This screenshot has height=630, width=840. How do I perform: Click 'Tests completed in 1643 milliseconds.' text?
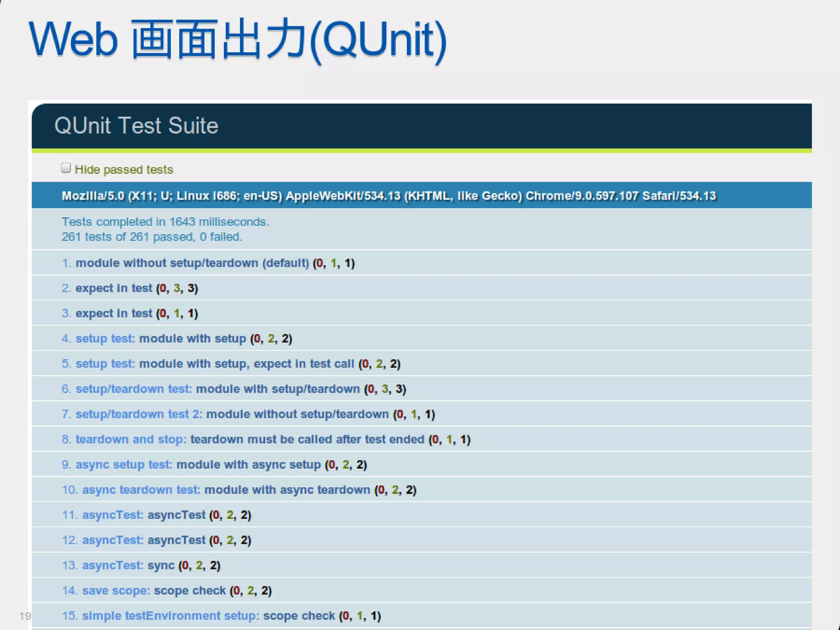pos(165,222)
